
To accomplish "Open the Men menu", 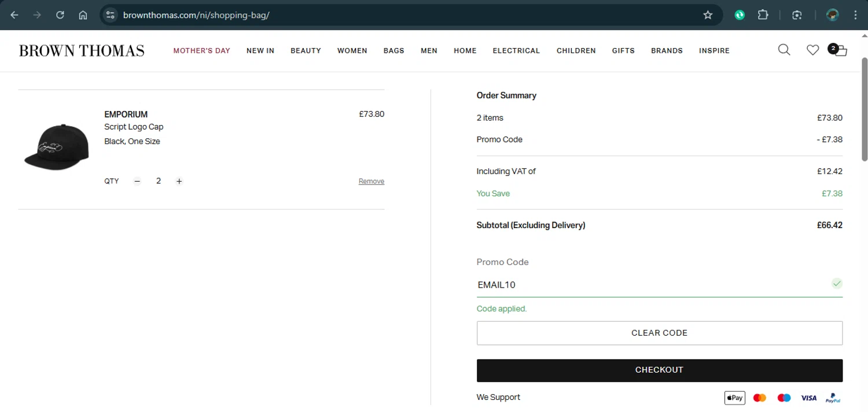I will click(429, 51).
